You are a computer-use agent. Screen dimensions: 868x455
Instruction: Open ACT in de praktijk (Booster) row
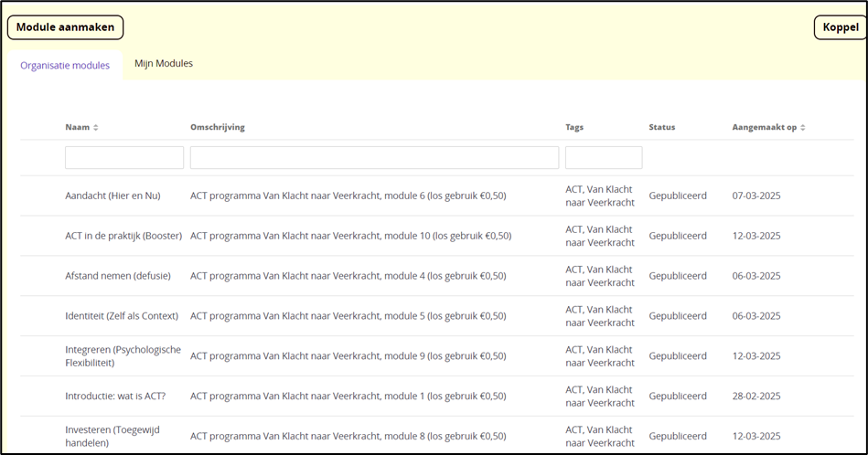pyautogui.click(x=123, y=236)
